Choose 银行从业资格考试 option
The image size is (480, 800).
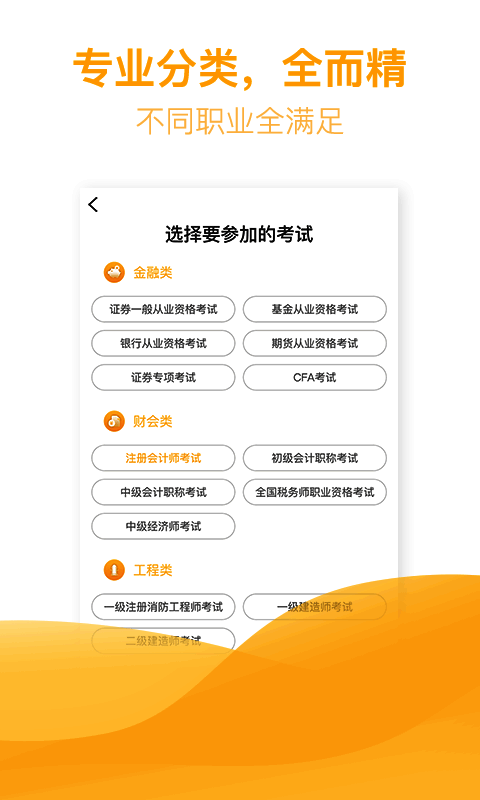(x=163, y=343)
